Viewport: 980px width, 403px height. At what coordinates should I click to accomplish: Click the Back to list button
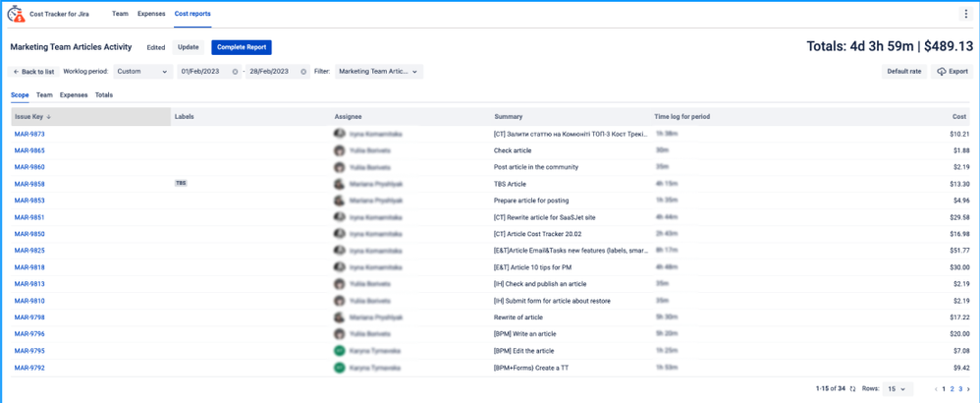click(x=33, y=72)
